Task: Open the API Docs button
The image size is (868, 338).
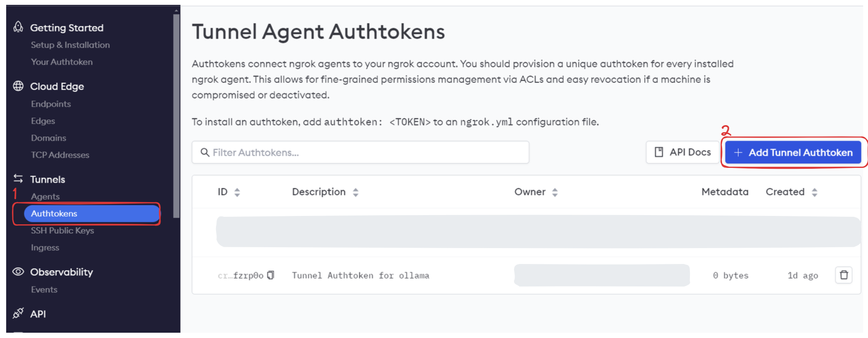Action: 682,152
